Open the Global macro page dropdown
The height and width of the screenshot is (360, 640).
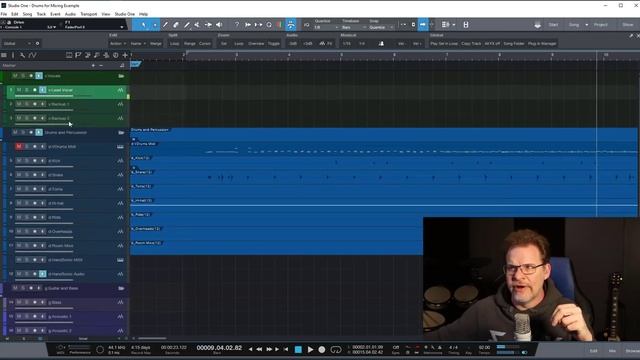17,44
